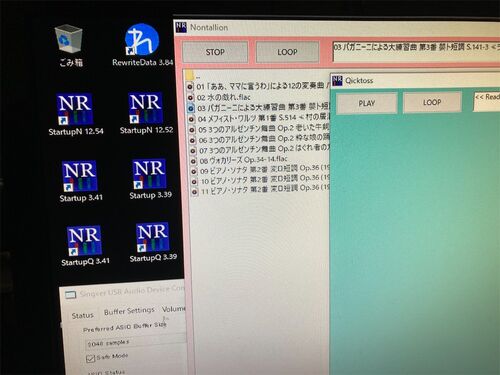Click the audio file icon for track 06
Viewport: 500px width, 375px height.
(193, 140)
